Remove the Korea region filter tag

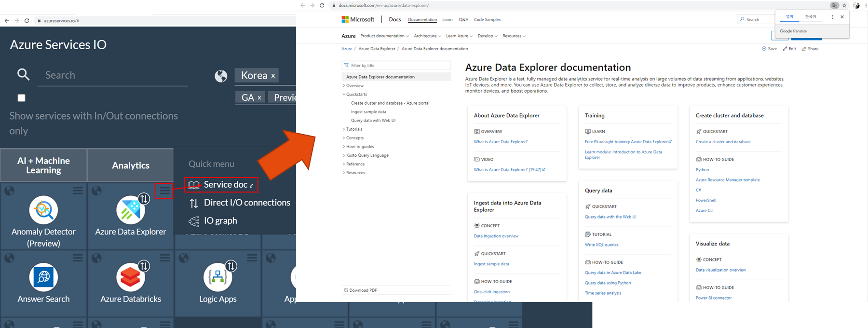click(273, 76)
